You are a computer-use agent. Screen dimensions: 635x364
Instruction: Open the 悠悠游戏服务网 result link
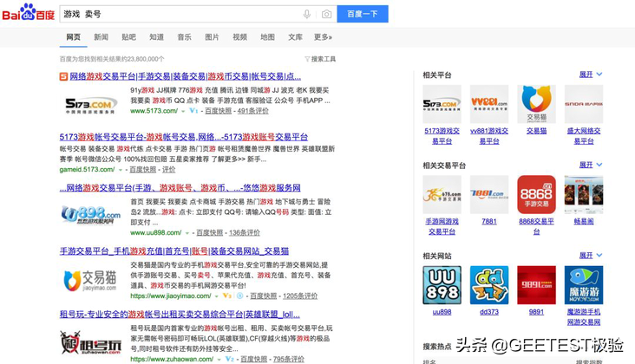pos(180,188)
